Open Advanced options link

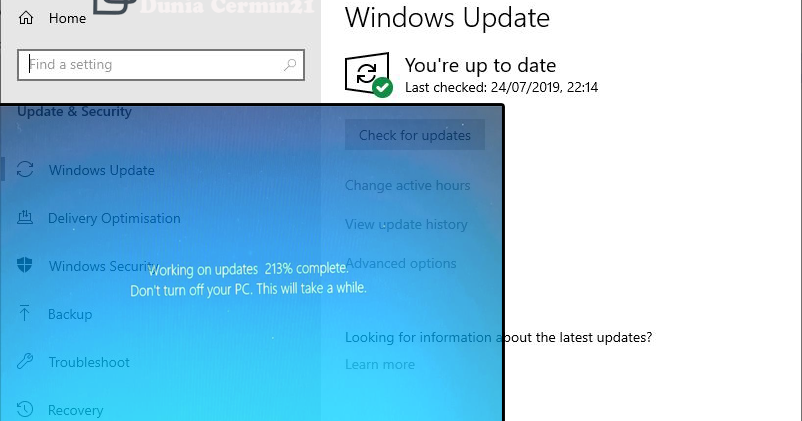click(400, 263)
